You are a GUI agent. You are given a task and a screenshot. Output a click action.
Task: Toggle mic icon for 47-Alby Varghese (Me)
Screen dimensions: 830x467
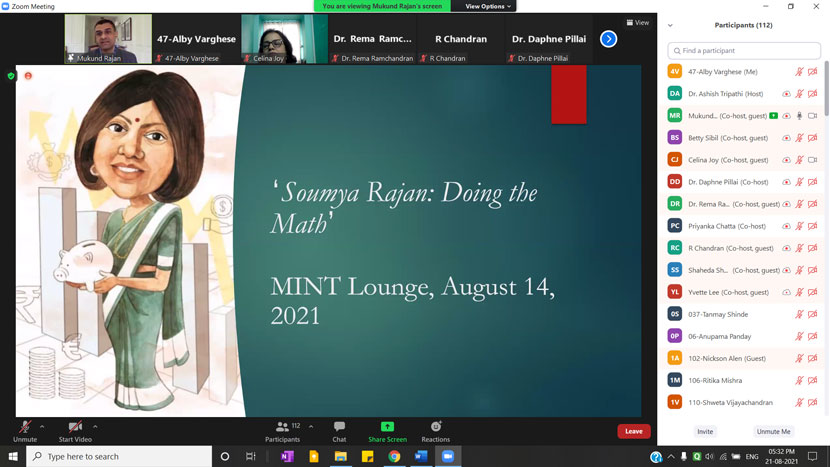[x=799, y=71]
